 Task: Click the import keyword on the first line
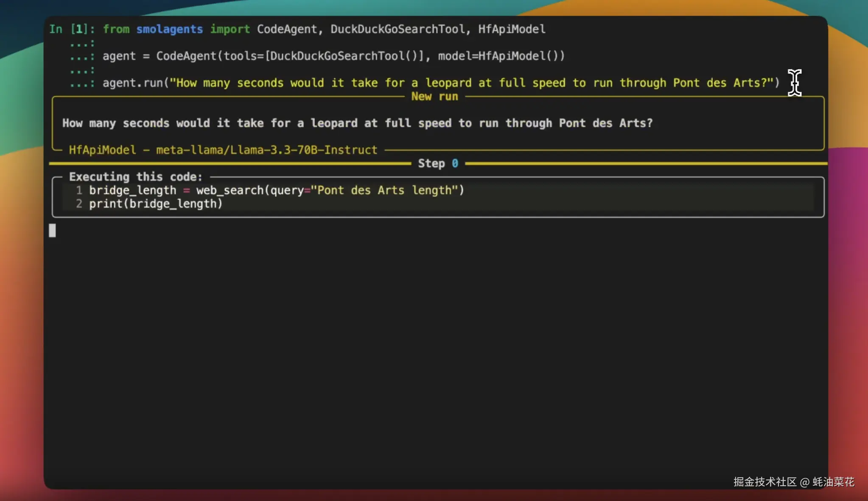tap(230, 29)
